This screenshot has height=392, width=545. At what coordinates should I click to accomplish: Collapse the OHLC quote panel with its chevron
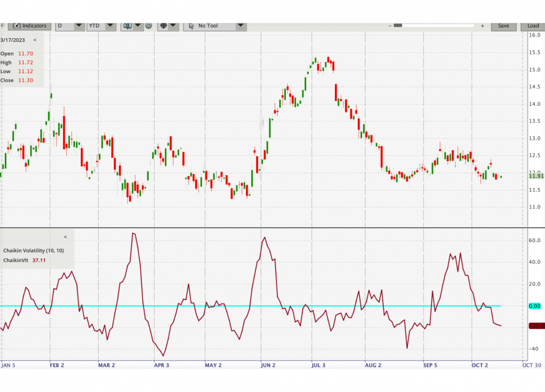[35, 40]
